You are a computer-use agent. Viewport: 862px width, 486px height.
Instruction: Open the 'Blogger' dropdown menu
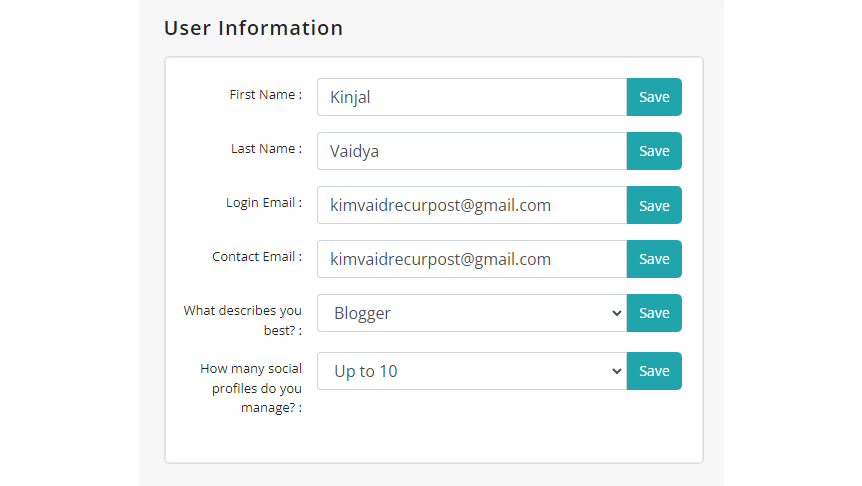(x=472, y=313)
